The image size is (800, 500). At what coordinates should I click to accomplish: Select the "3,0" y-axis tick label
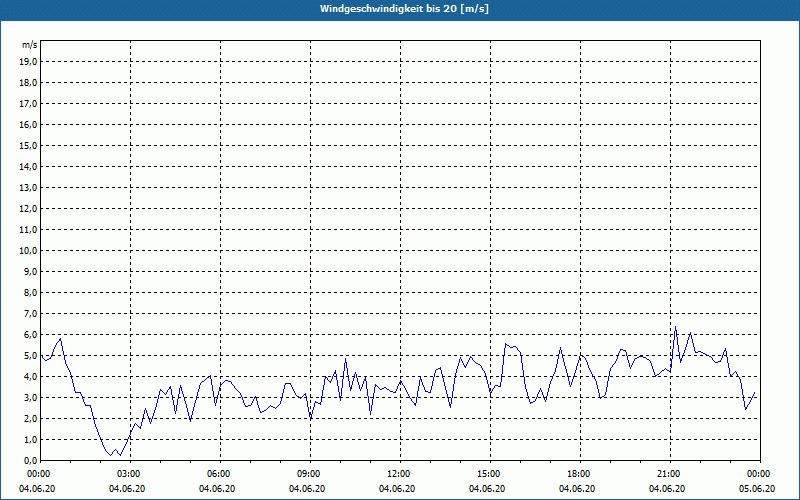coord(31,397)
